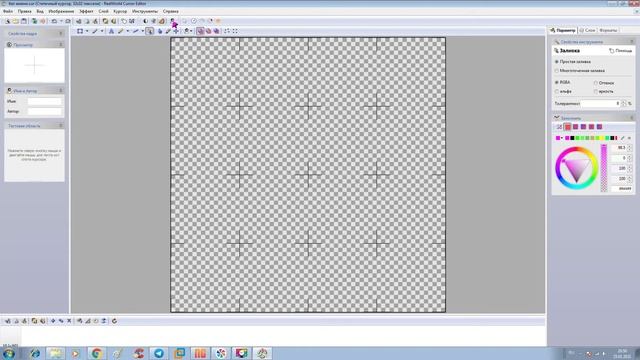Image resolution: width=640 pixels, height=360 pixels.
Task: Select the black swatch in the palette row
Action: pos(572,138)
